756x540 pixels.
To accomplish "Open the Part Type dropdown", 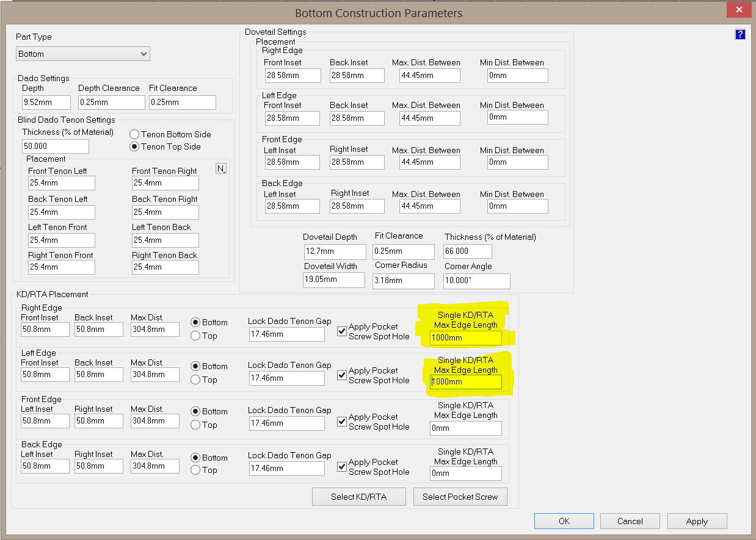I will pos(83,54).
